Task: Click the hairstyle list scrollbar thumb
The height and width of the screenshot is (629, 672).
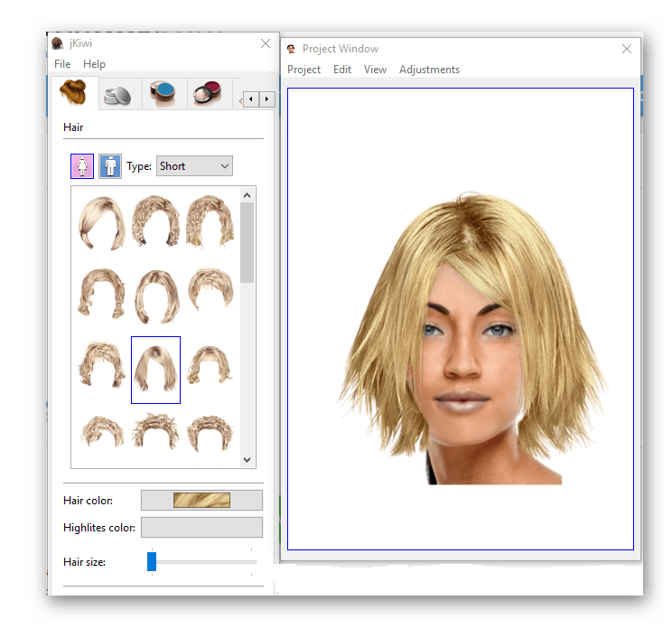Action: (x=247, y=243)
